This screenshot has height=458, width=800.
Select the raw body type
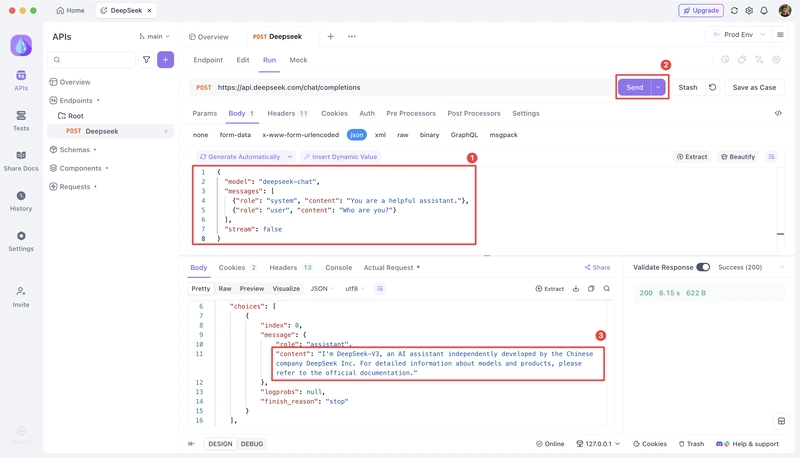tap(403, 135)
